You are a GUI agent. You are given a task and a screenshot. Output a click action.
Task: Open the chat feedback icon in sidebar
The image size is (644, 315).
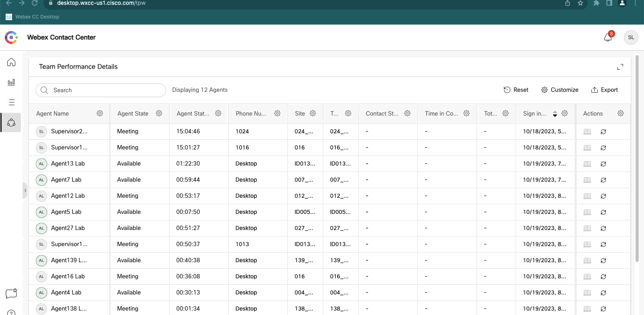[11, 293]
